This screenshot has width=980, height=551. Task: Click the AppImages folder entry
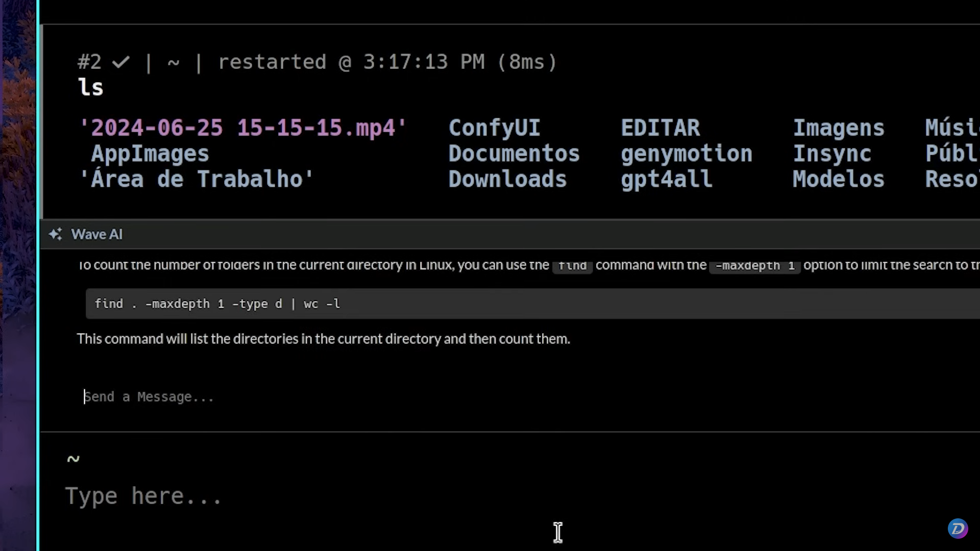(x=150, y=154)
